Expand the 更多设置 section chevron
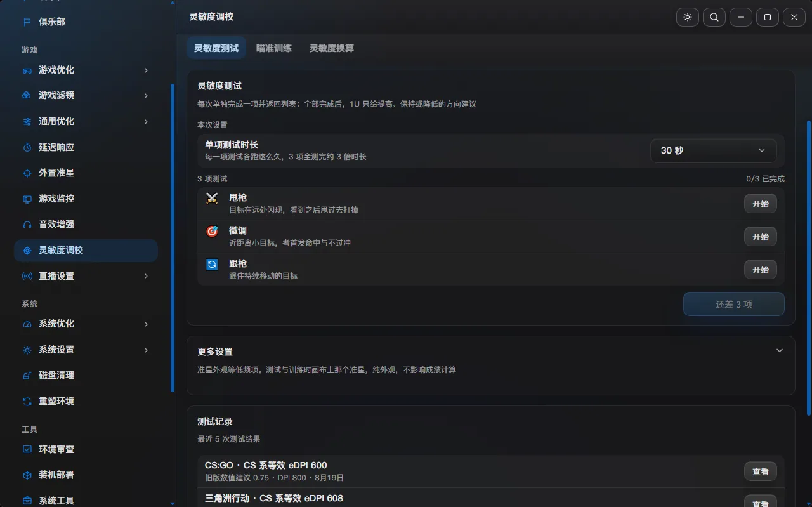The image size is (812, 507). pyautogui.click(x=780, y=350)
